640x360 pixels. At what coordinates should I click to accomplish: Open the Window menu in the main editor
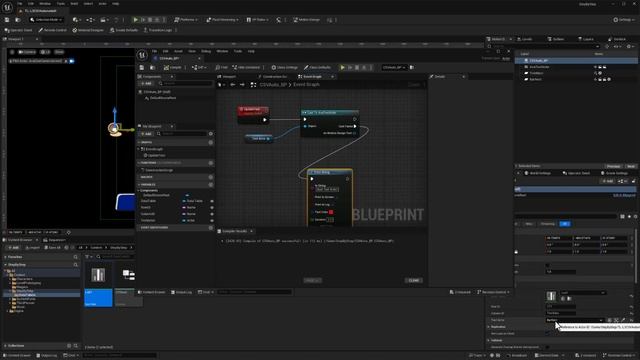click(45, 4)
